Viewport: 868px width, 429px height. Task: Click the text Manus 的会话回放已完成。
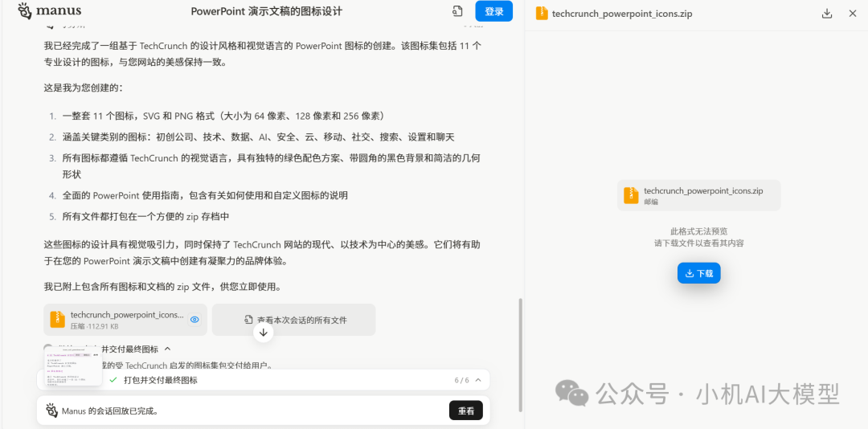click(110, 411)
